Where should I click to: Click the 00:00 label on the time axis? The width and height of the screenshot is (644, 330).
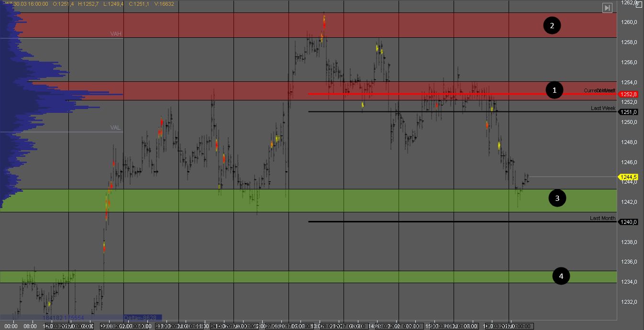click(11, 326)
